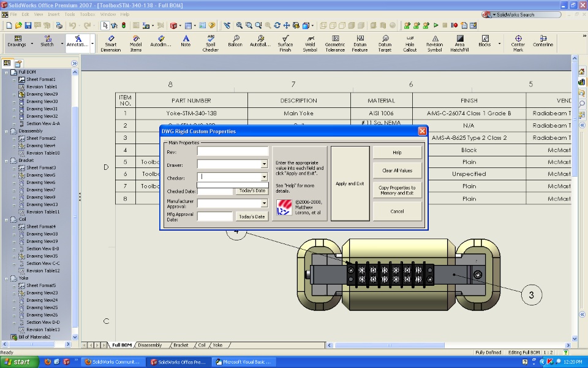588x368 pixels.
Task: Add a Datum Feature symbol
Action: [x=360, y=44]
